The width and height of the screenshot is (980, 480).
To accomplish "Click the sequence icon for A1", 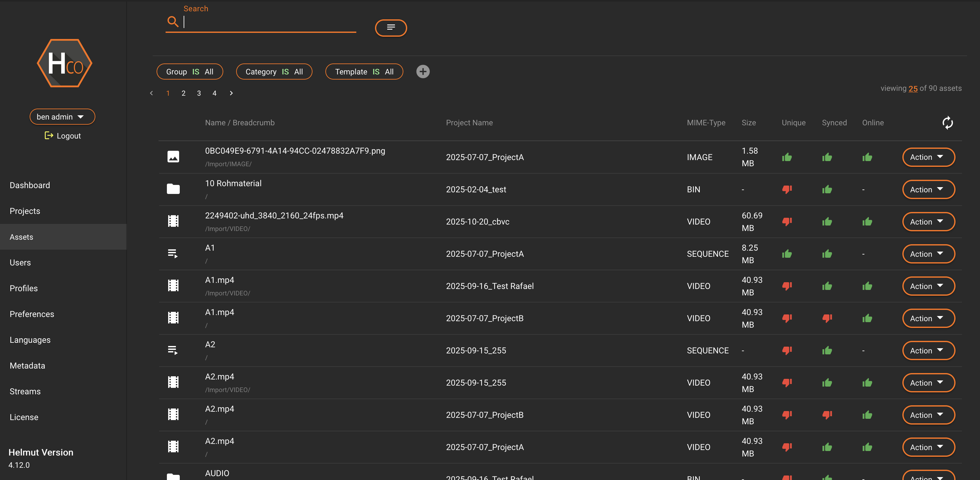I will tap(173, 254).
